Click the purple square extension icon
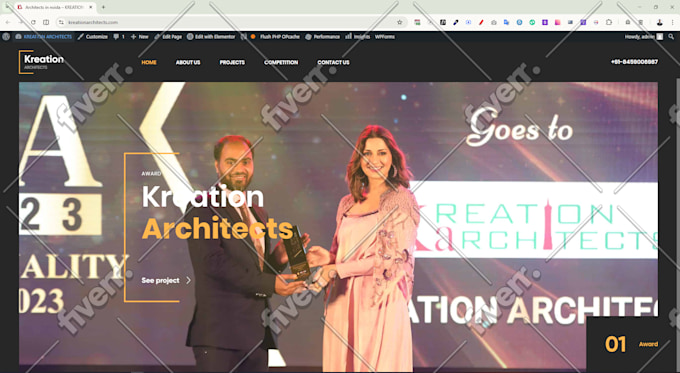680x373 pixels. point(545,22)
